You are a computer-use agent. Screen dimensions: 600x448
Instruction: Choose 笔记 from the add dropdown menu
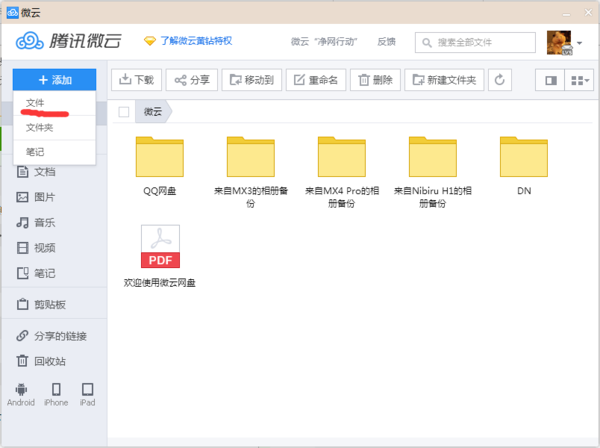pos(54,152)
